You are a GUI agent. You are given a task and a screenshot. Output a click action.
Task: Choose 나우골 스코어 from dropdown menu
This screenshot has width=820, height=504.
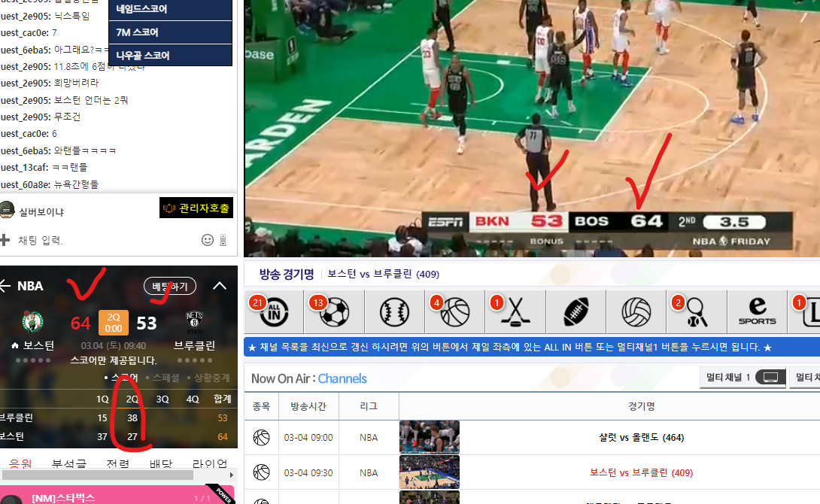point(171,56)
